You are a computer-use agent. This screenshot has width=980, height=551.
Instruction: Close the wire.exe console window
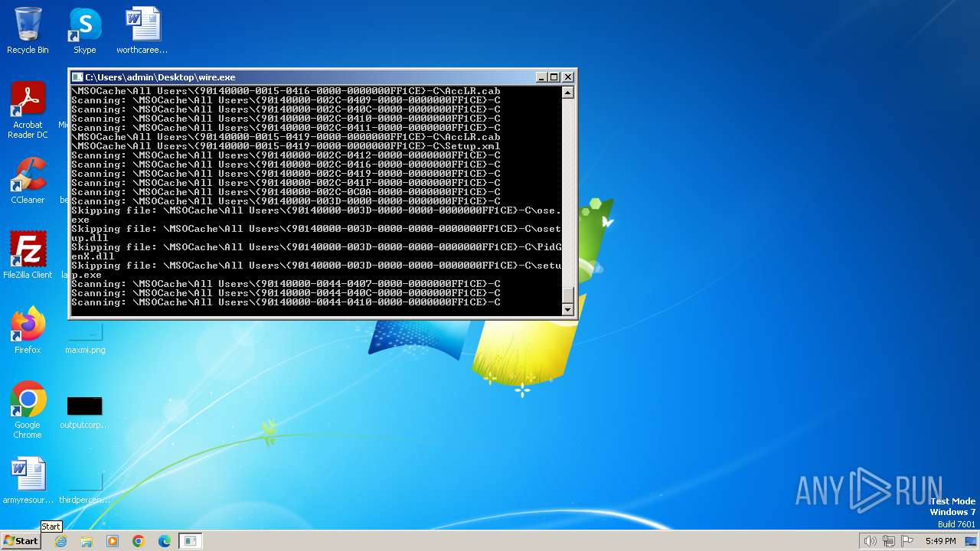coord(568,77)
